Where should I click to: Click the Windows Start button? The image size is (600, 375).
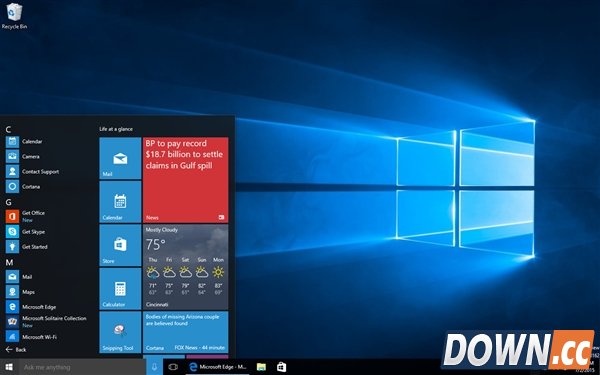click(9, 367)
